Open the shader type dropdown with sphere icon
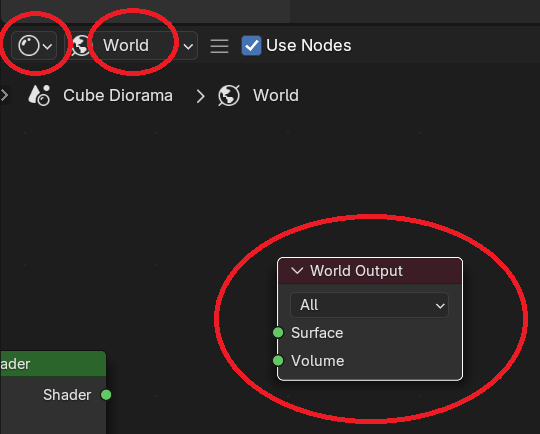 tap(34, 45)
